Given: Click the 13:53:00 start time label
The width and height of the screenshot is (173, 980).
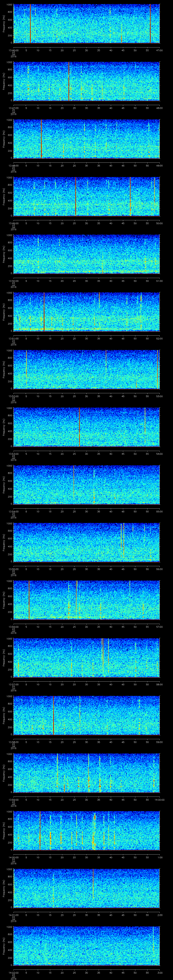Looking at the screenshot, I should tap(14, 454).
